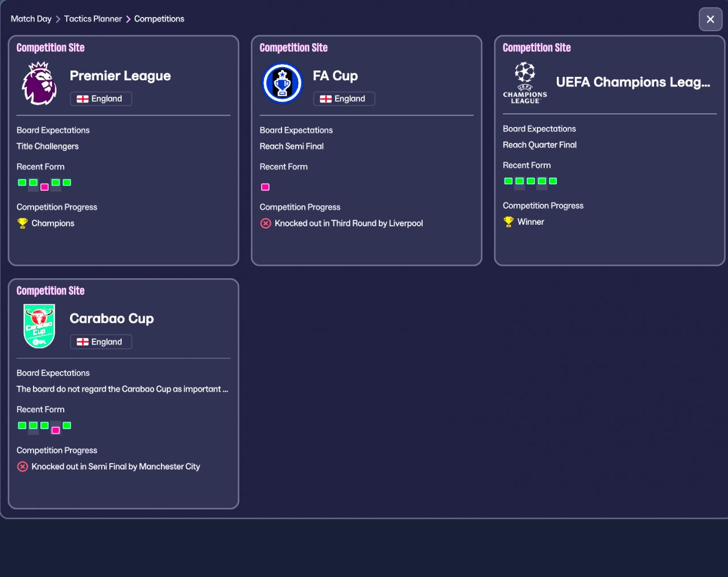This screenshot has width=728, height=577.
Task: Click the pink loss square in Carabao Cup form
Action: pyautogui.click(x=56, y=430)
